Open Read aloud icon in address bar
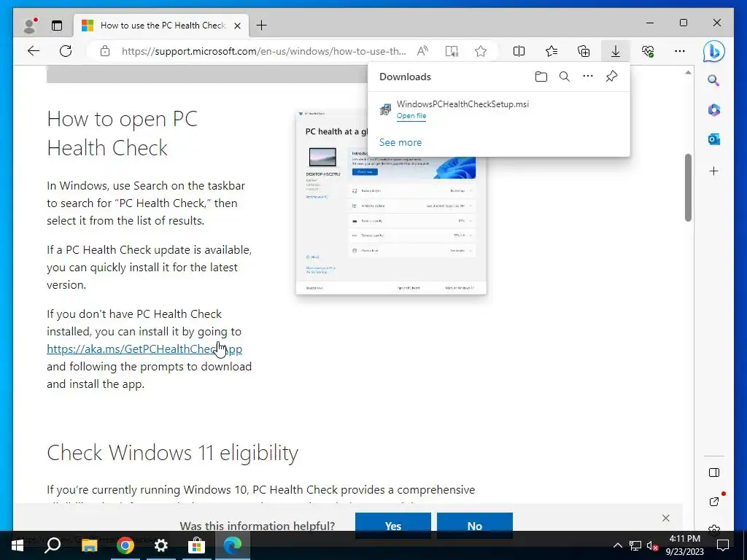The image size is (747, 560). tap(422, 51)
